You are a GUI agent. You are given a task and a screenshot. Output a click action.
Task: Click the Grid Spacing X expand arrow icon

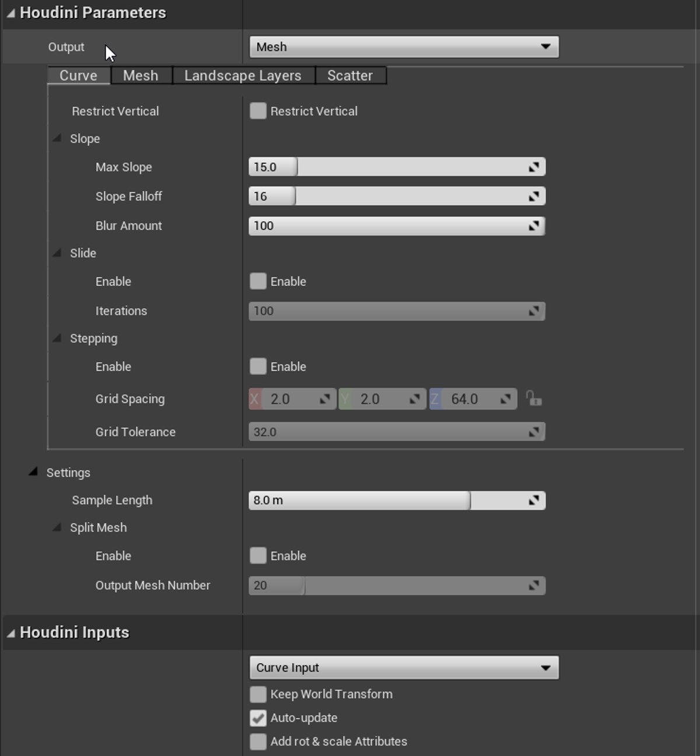point(325,399)
